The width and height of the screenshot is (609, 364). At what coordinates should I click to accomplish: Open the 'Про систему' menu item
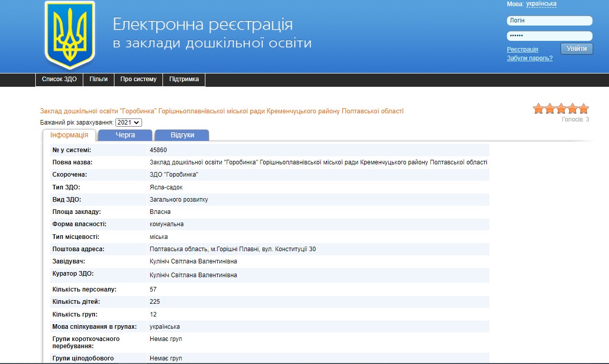(x=138, y=79)
